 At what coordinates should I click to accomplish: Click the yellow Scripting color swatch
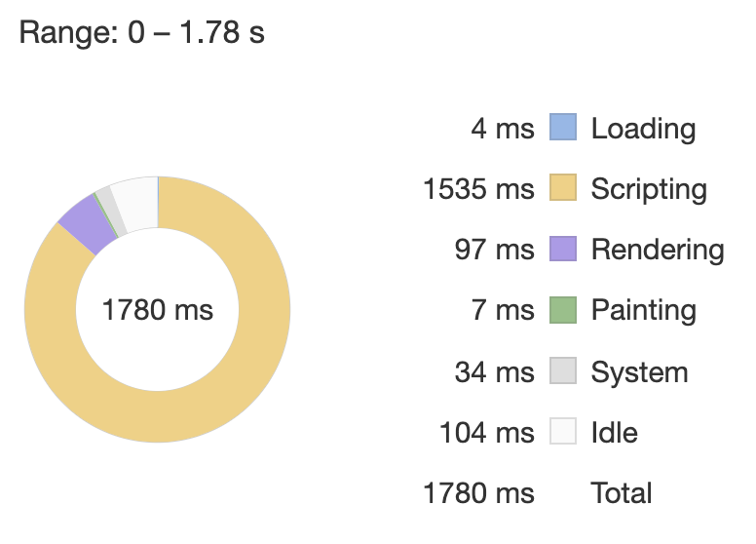(x=563, y=188)
